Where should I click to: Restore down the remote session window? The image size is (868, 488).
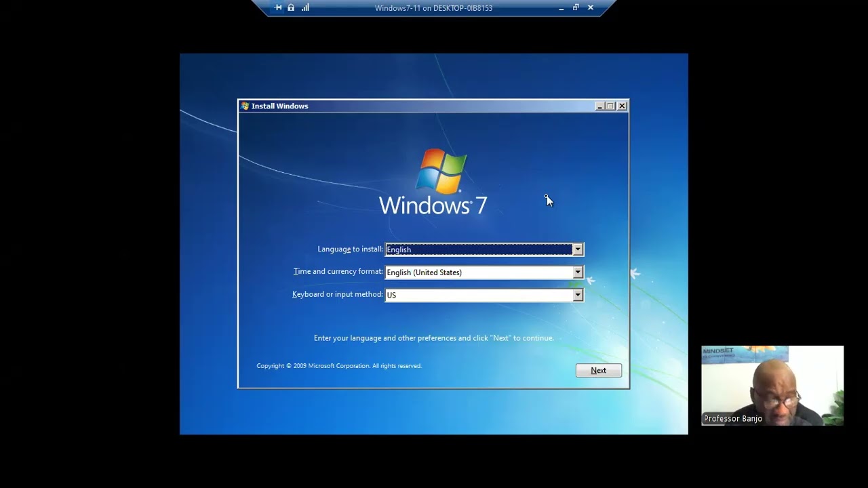click(x=576, y=7)
